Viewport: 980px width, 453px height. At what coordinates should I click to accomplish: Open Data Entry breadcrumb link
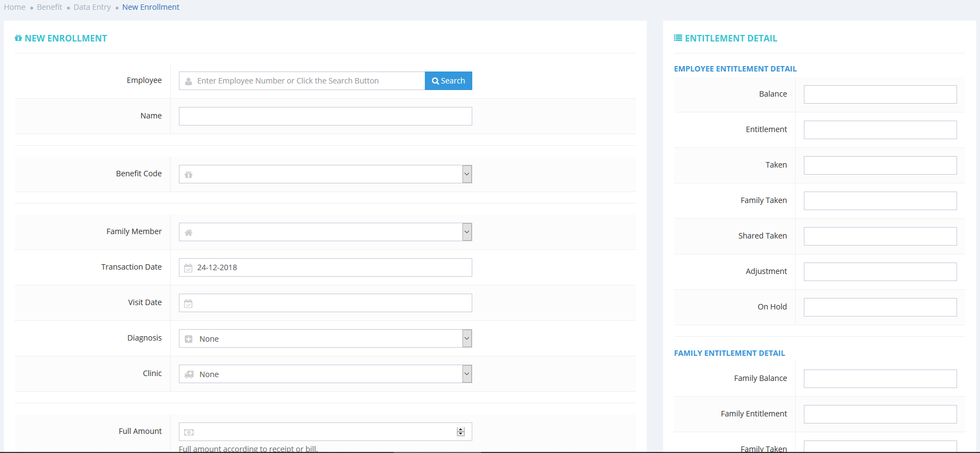click(92, 7)
